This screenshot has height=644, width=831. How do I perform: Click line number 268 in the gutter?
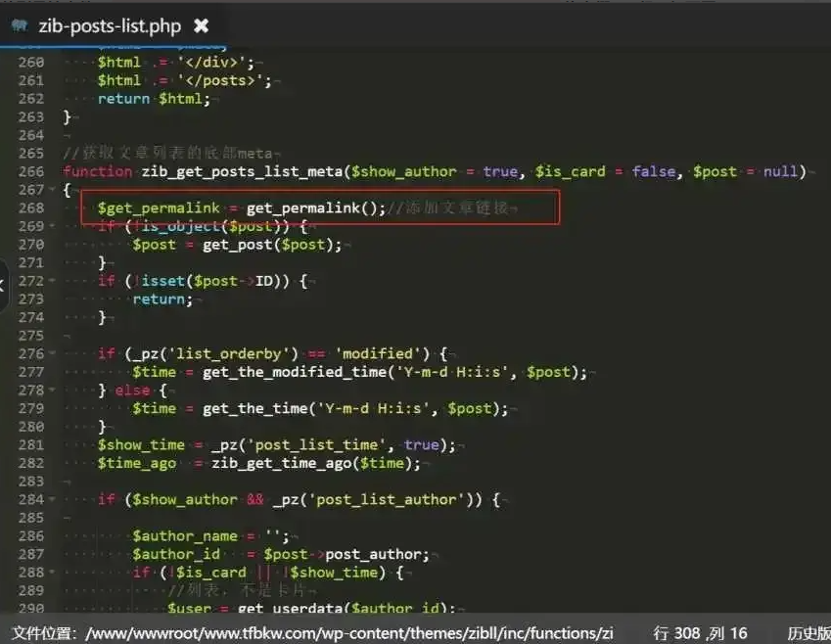click(x=31, y=207)
